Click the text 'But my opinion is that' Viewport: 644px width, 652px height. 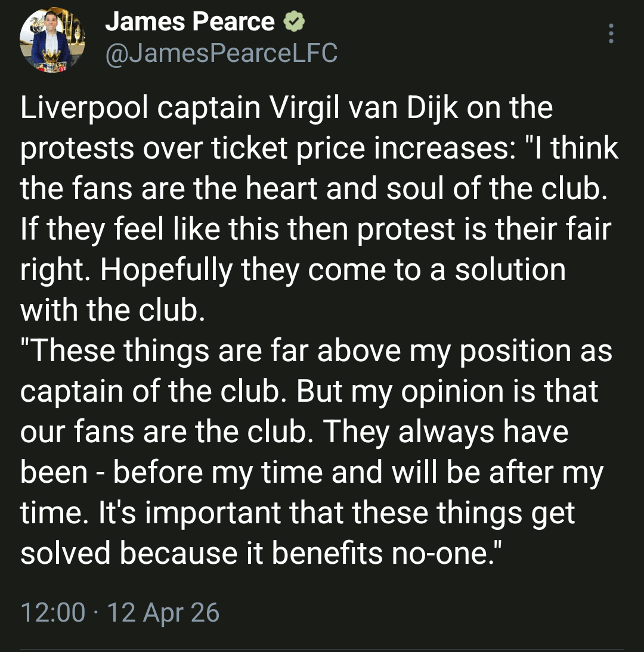[447, 392]
